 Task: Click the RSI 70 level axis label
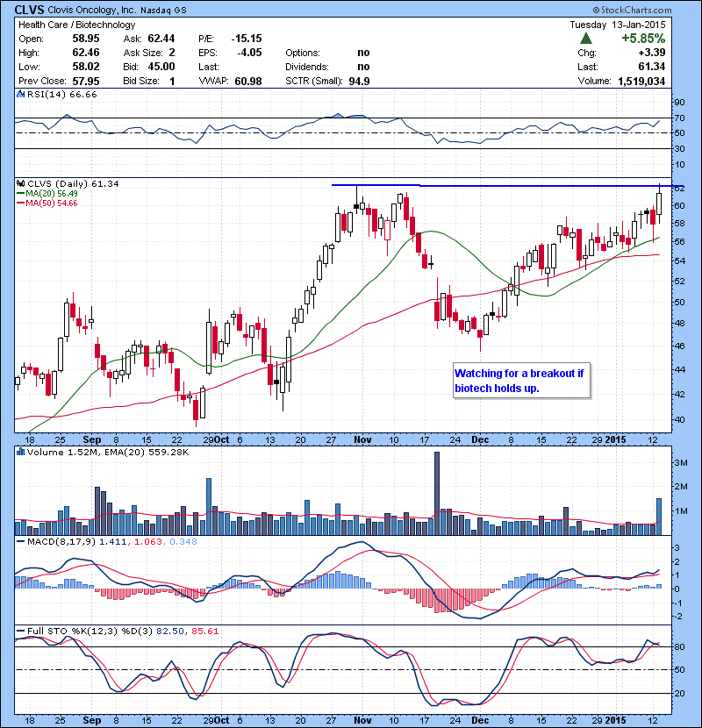679,118
